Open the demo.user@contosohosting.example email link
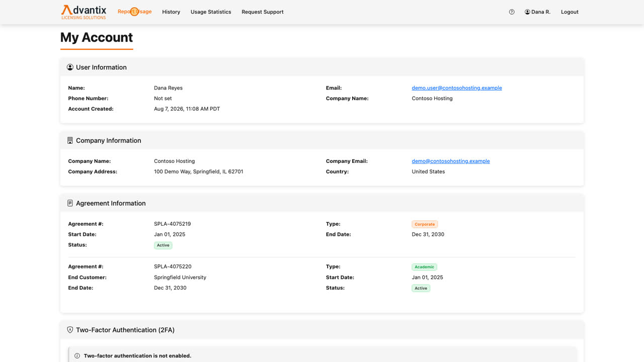Screen dimensions: 644x362 click(x=457, y=88)
